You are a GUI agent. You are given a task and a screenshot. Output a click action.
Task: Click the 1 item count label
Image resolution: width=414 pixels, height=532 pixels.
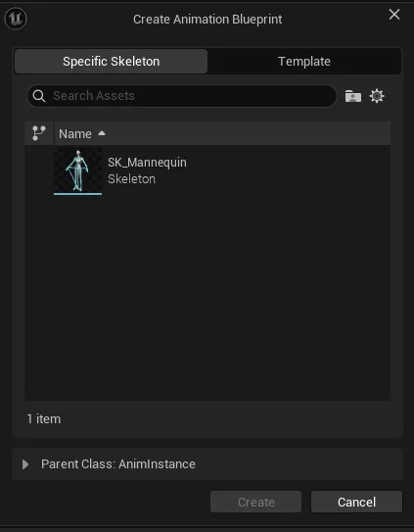(44, 419)
